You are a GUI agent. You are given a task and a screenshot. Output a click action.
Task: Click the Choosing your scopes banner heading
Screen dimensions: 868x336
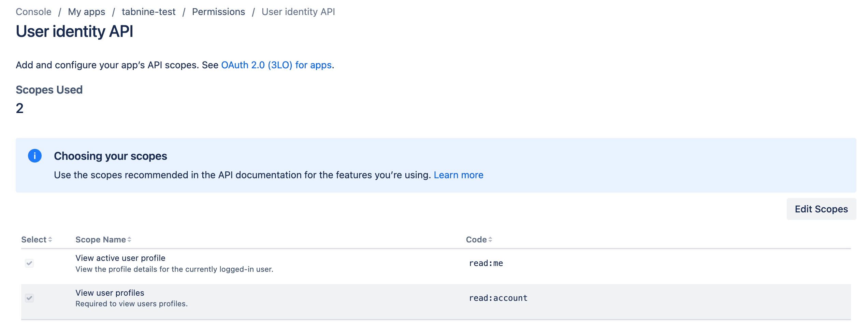111,156
